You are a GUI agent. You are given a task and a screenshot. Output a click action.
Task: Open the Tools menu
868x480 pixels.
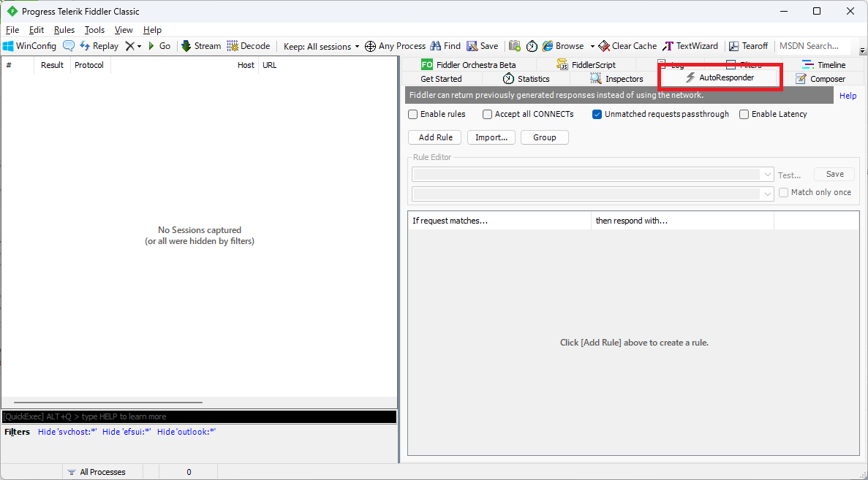pyautogui.click(x=94, y=30)
